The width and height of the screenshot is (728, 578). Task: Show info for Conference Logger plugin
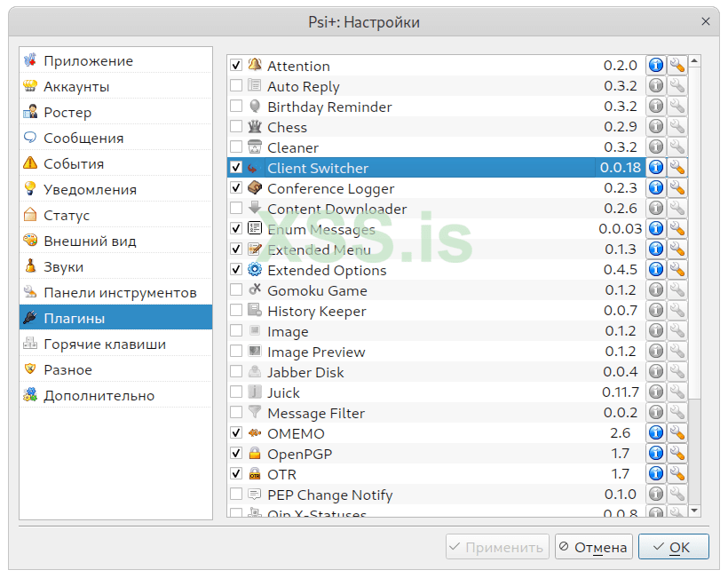point(655,188)
